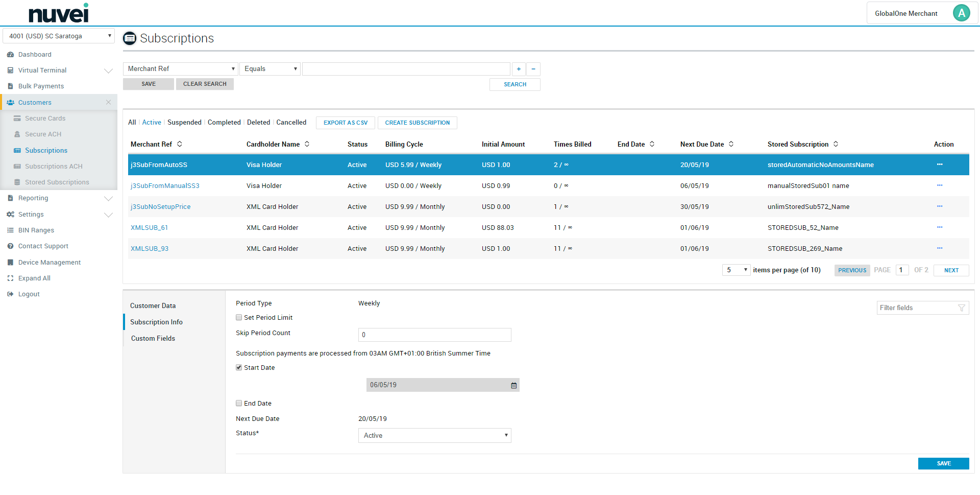Click the Create Subscription button
The image size is (980, 495).
pyautogui.click(x=417, y=123)
